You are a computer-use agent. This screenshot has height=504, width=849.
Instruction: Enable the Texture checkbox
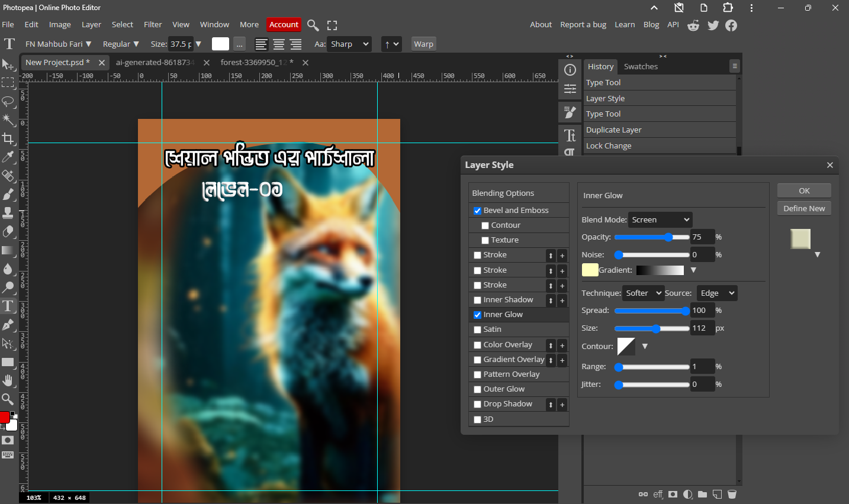(485, 240)
